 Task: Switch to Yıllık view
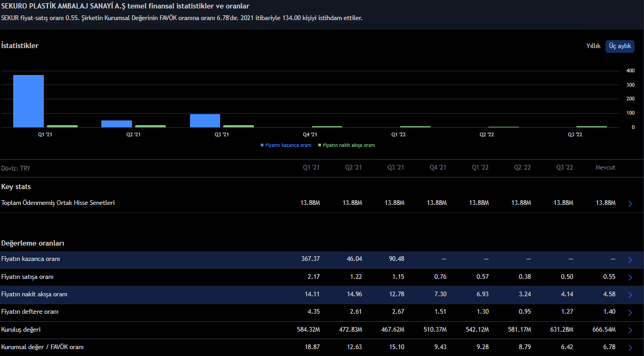pos(593,46)
